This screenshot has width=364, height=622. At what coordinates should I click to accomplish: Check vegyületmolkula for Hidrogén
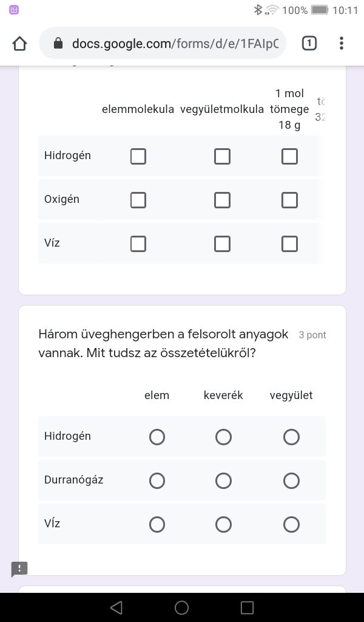coord(222,157)
